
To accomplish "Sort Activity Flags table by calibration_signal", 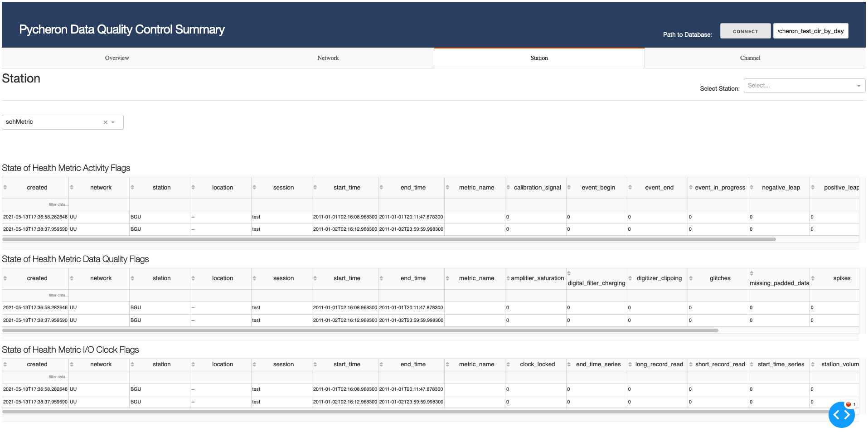I will point(508,187).
